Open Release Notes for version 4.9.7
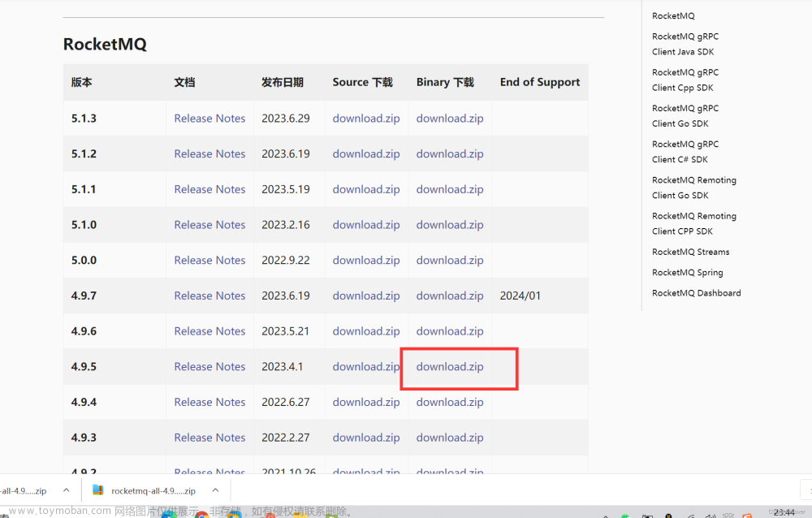The width and height of the screenshot is (812, 518). click(209, 296)
